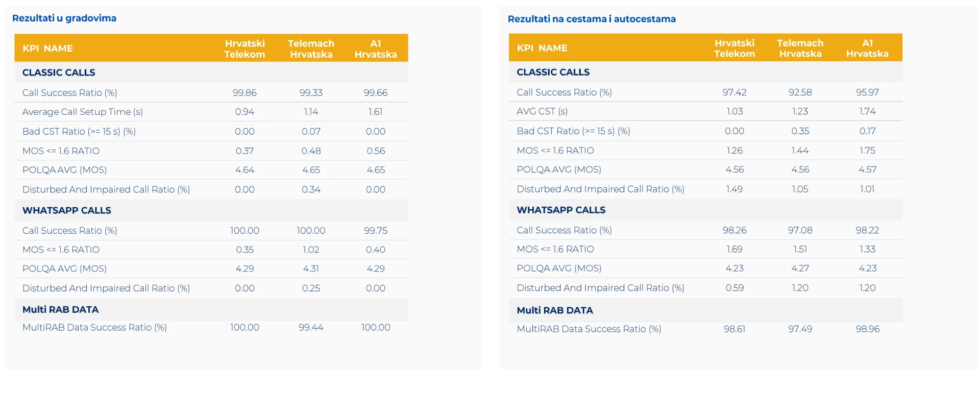Select the 99.66 value under A1 Hrvatska

pos(376,93)
